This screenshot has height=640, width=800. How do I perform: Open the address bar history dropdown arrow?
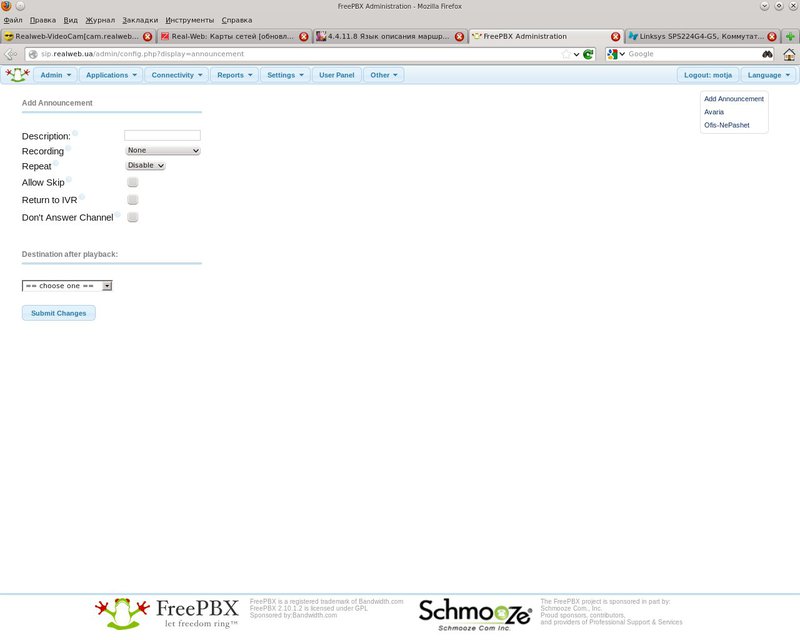click(x=577, y=54)
